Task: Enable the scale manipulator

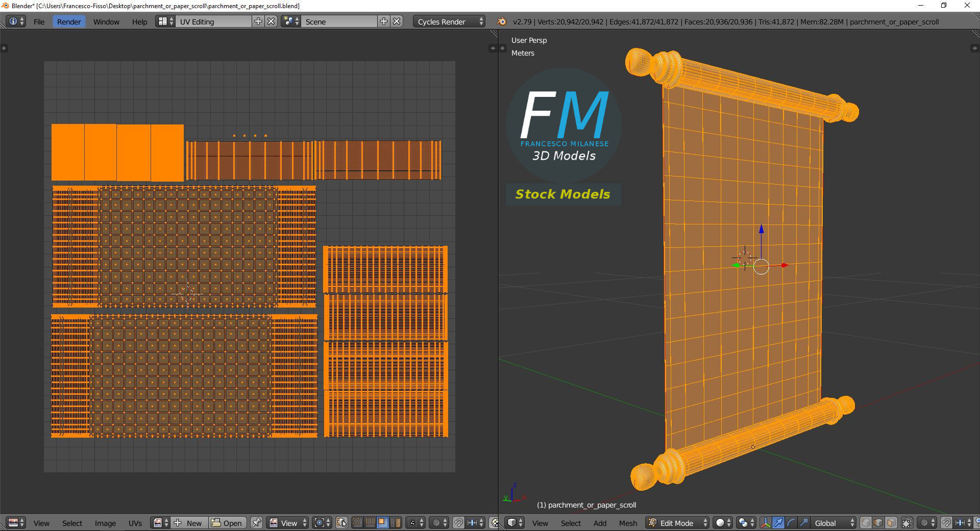Action: (x=803, y=523)
